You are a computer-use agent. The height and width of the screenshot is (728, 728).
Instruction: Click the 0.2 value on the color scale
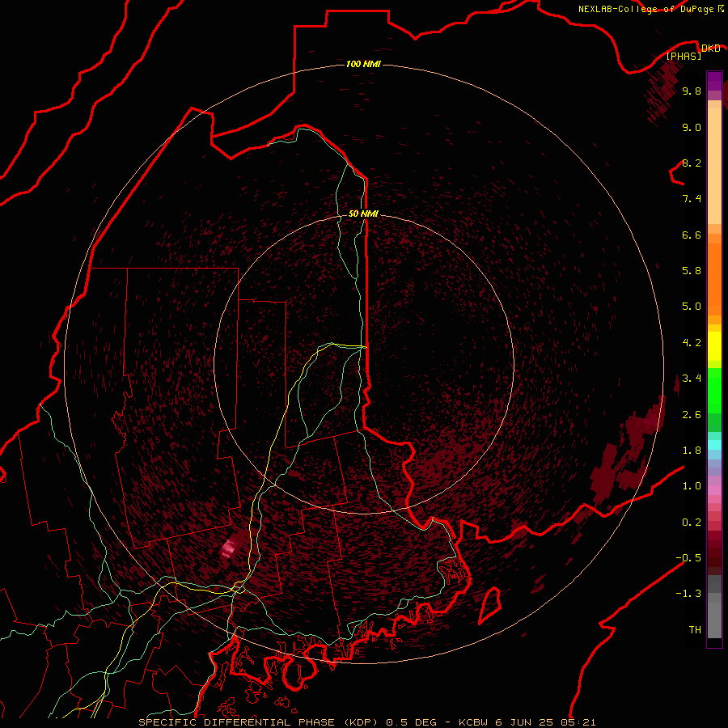pos(692,523)
